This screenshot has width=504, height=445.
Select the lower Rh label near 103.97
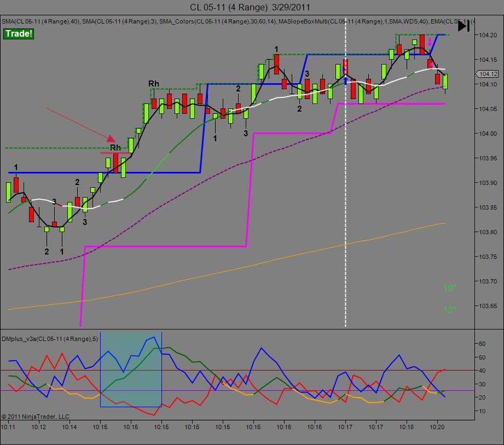pos(115,148)
